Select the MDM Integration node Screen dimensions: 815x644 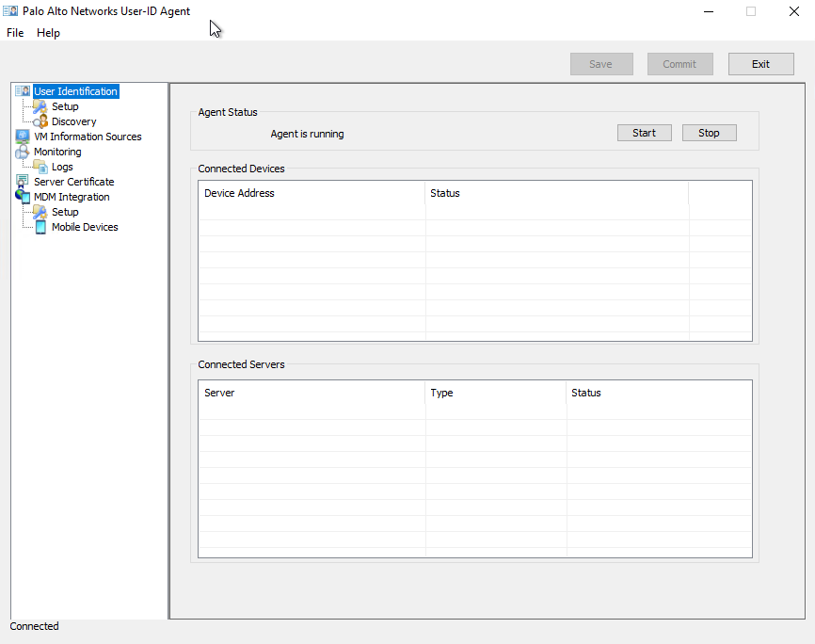click(72, 197)
